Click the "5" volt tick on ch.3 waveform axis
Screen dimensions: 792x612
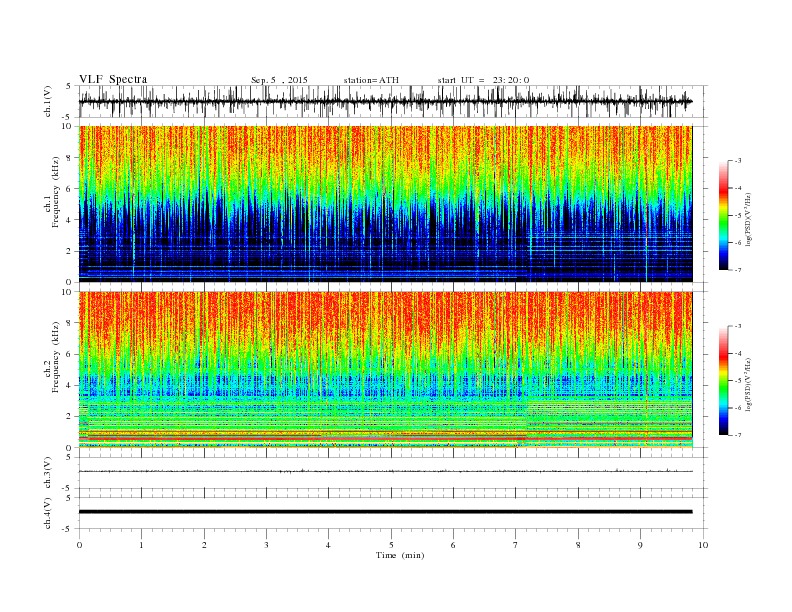69,457
